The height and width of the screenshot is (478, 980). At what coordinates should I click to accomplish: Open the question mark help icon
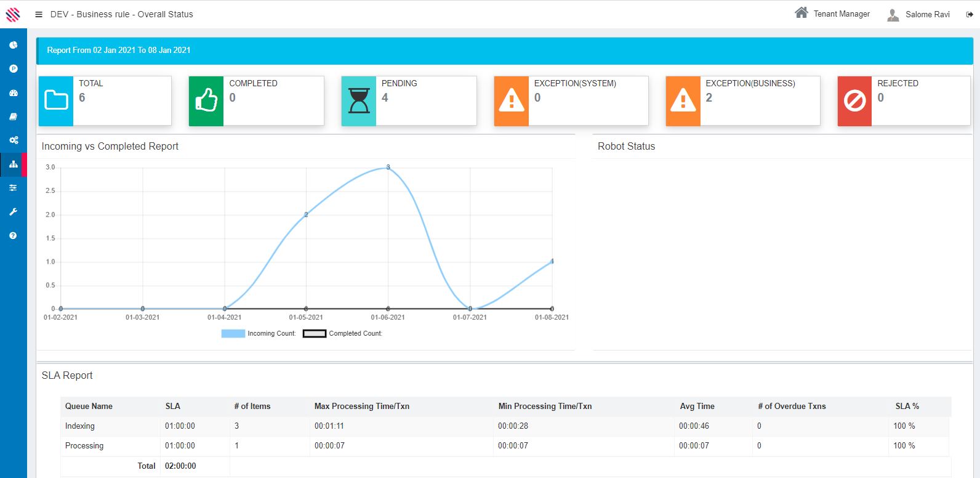[13, 236]
